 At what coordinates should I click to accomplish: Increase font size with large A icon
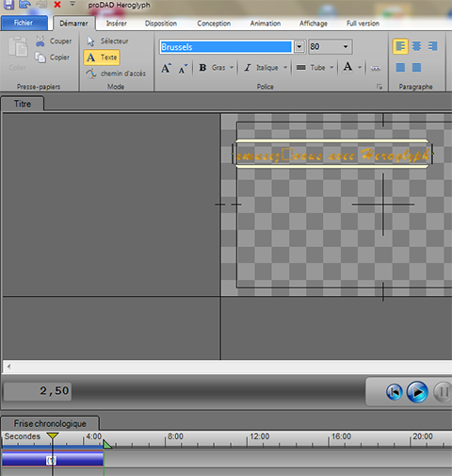pyautogui.click(x=167, y=68)
